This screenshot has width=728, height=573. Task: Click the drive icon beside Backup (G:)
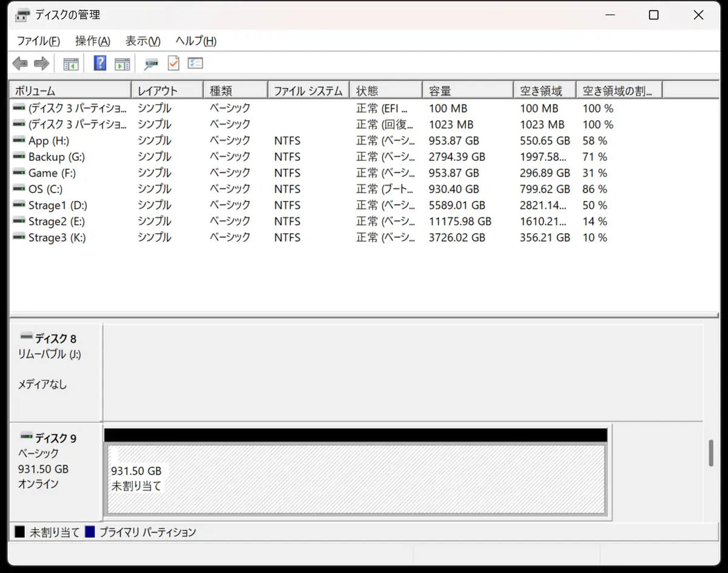pyautogui.click(x=19, y=157)
